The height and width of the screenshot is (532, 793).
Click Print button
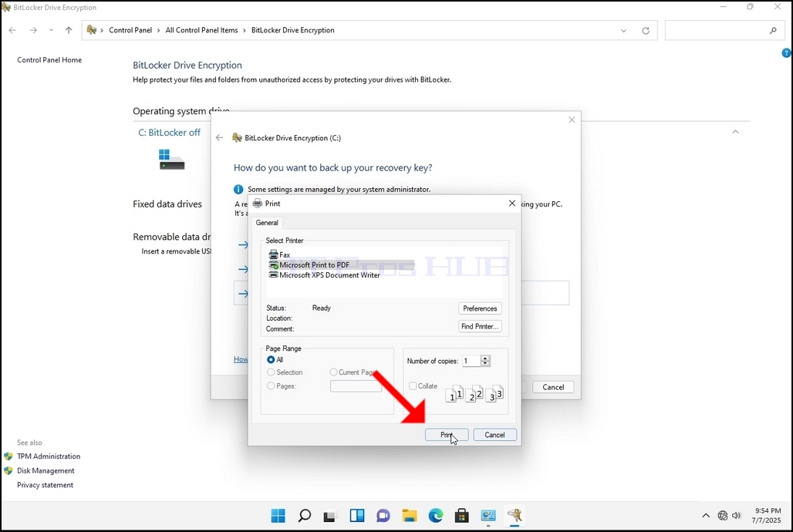447,435
